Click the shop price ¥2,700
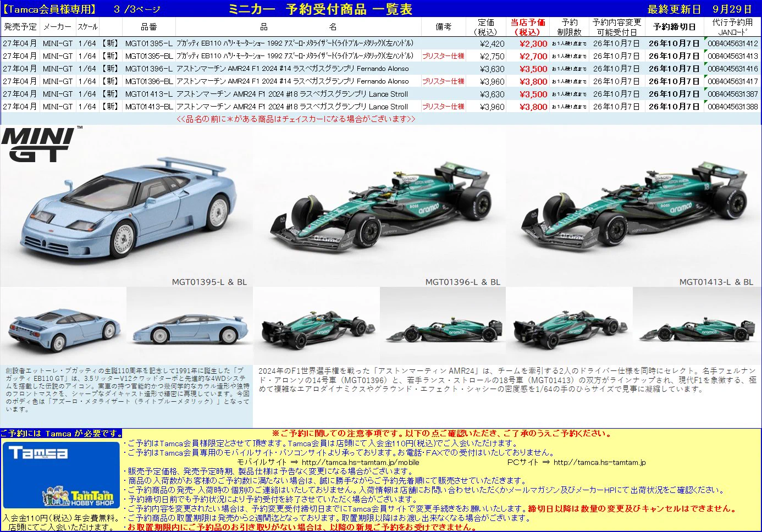This screenshot has height=532, width=762. point(533,56)
